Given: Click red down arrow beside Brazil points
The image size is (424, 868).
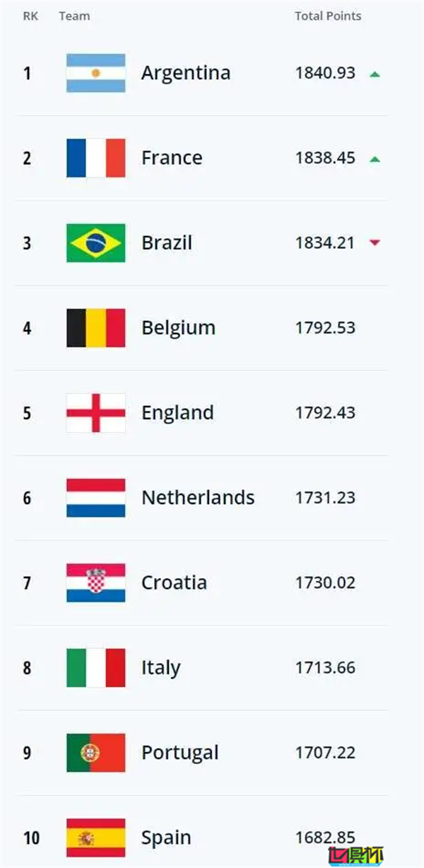Looking at the screenshot, I should tap(375, 243).
